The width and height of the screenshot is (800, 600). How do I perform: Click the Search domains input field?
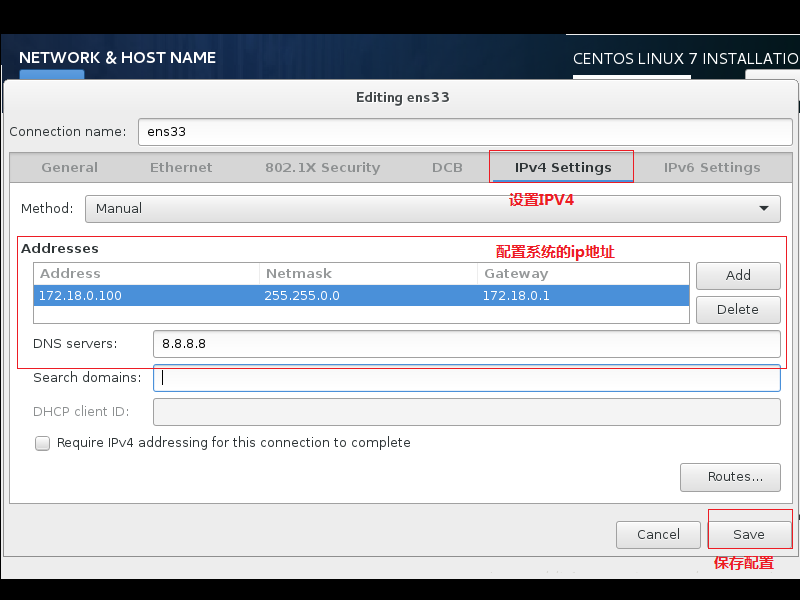pos(465,378)
